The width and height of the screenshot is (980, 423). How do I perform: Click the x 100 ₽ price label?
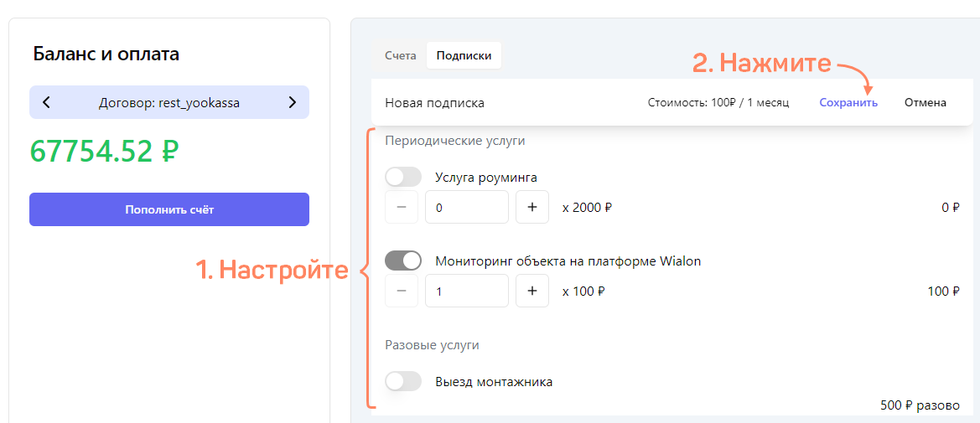click(x=583, y=291)
